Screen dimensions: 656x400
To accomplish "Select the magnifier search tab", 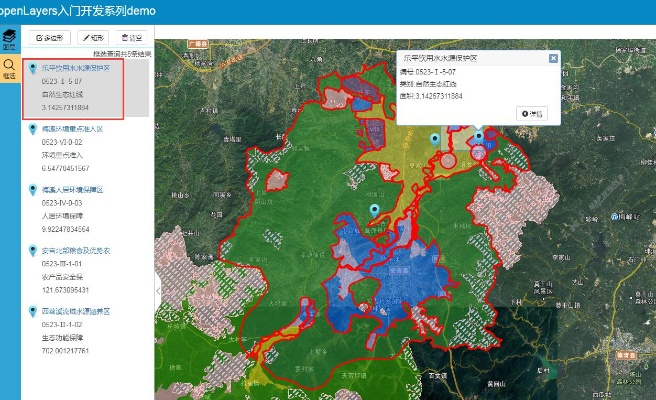I will tap(9, 66).
